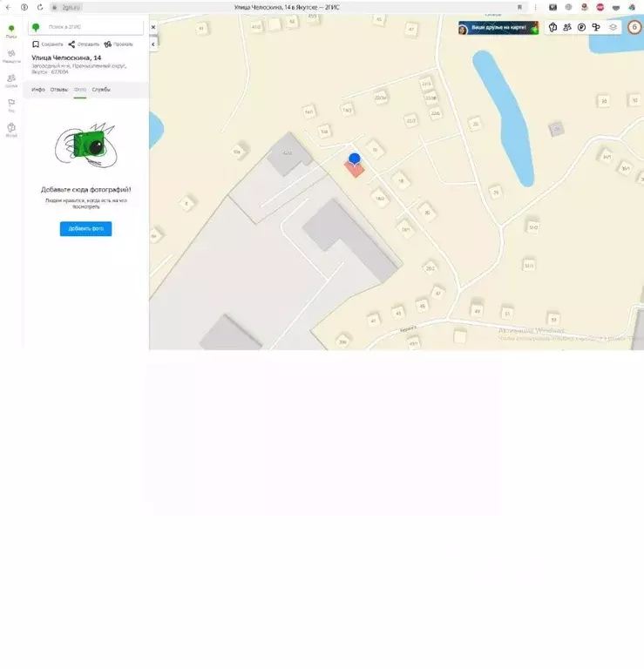Switch to the Инфо tab
Image resolution: width=644 pixels, height=669 pixels.
point(38,90)
